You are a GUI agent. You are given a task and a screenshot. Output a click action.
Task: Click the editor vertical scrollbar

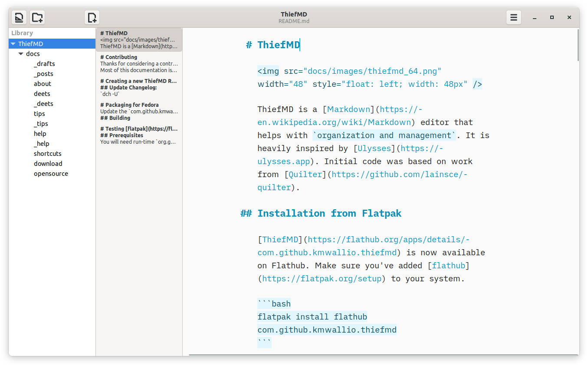578,45
